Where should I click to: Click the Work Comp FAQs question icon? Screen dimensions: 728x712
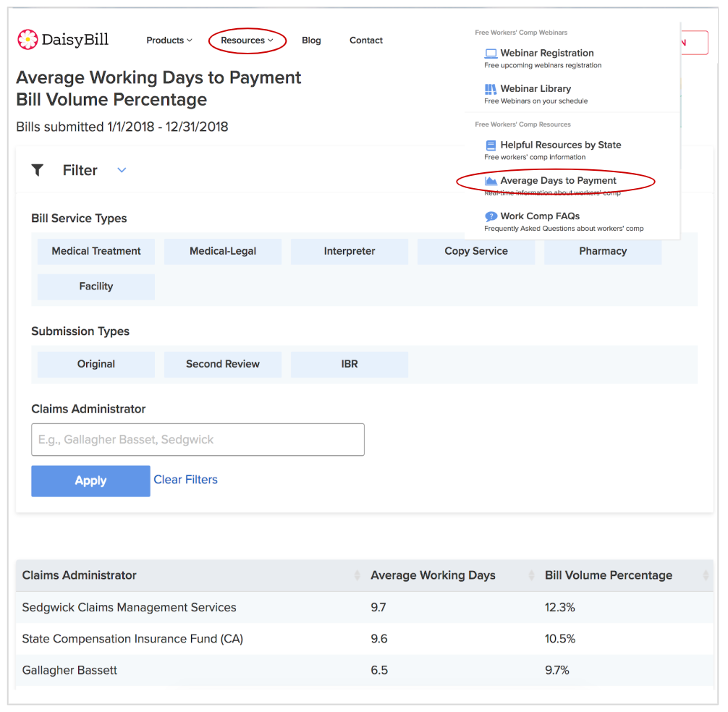491,216
